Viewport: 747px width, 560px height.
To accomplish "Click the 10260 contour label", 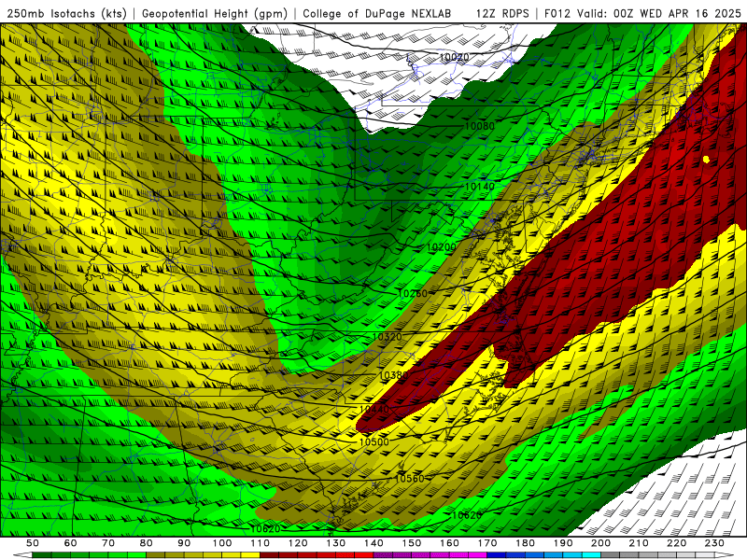I will point(413,294).
